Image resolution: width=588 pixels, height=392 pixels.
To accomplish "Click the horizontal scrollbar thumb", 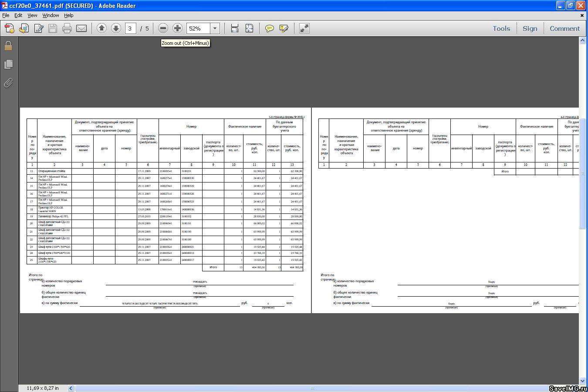I will tap(312, 388).
